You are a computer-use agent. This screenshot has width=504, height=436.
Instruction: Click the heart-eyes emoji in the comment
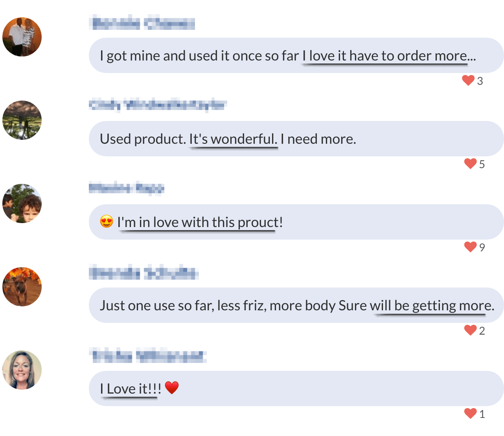point(107,222)
